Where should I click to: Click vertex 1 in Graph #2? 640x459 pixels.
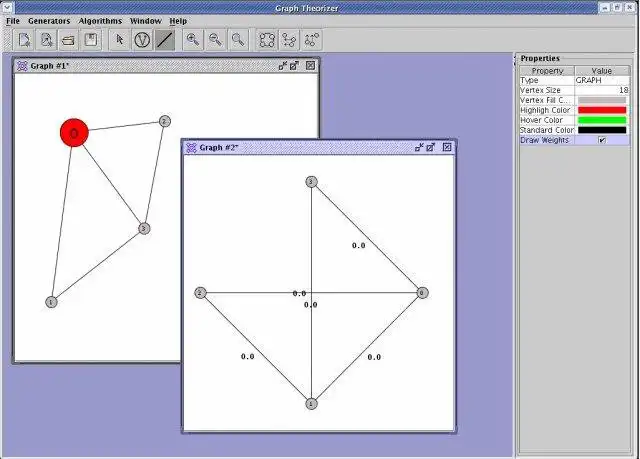pos(311,404)
